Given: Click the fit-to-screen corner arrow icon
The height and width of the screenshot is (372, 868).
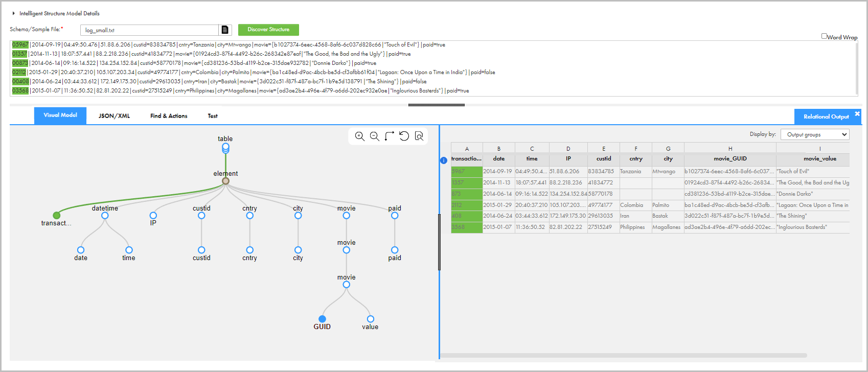Looking at the screenshot, I should [x=390, y=136].
